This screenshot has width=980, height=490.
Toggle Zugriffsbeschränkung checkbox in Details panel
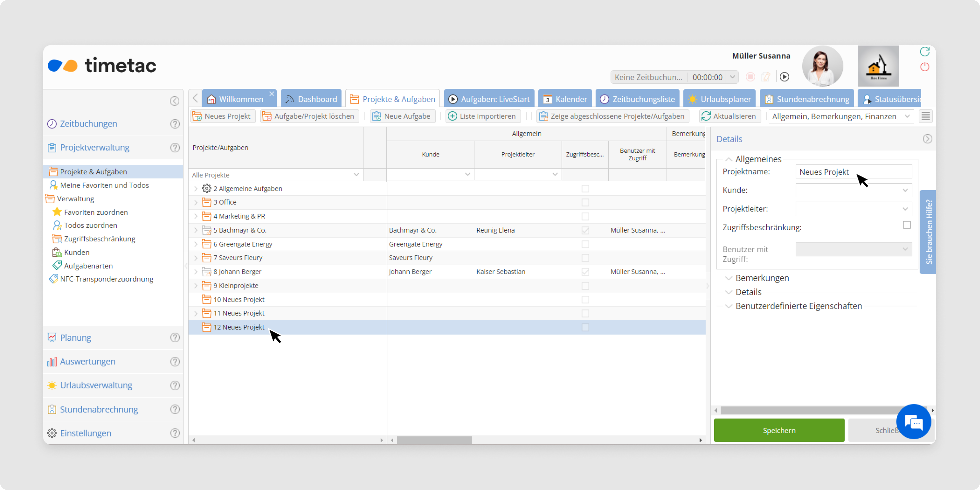(906, 225)
